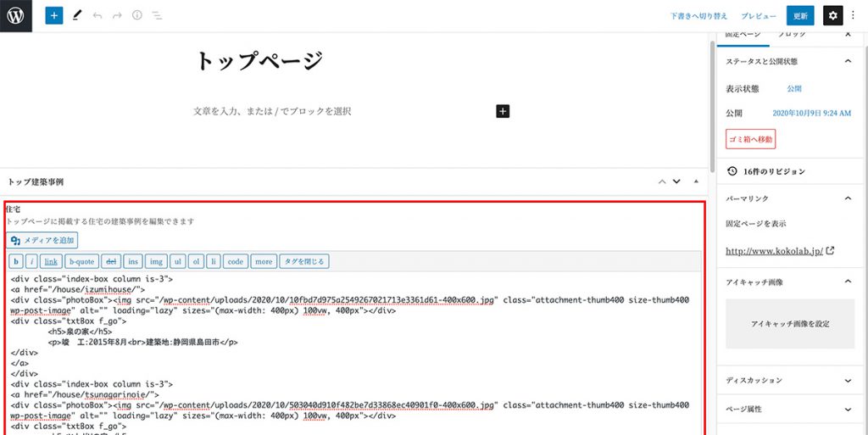
Task: Select the pencil edit tool
Action: coord(76,15)
